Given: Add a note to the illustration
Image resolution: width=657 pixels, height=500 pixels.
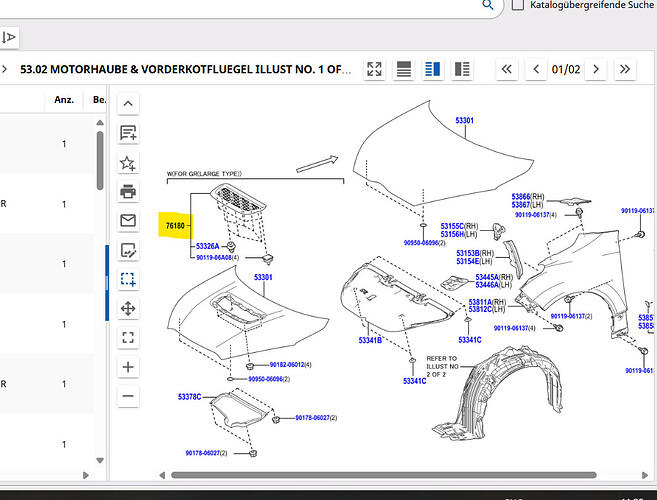Looking at the screenshot, I should 128,133.
